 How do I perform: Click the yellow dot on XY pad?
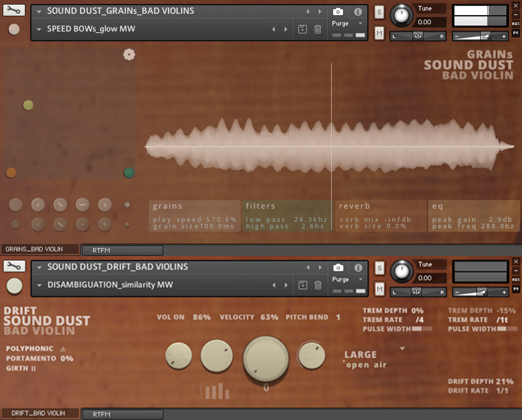coord(28,105)
